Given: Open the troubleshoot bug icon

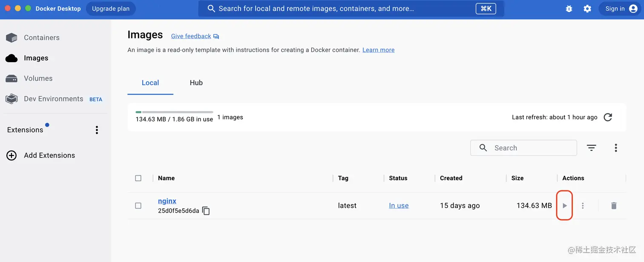Looking at the screenshot, I should click(569, 9).
